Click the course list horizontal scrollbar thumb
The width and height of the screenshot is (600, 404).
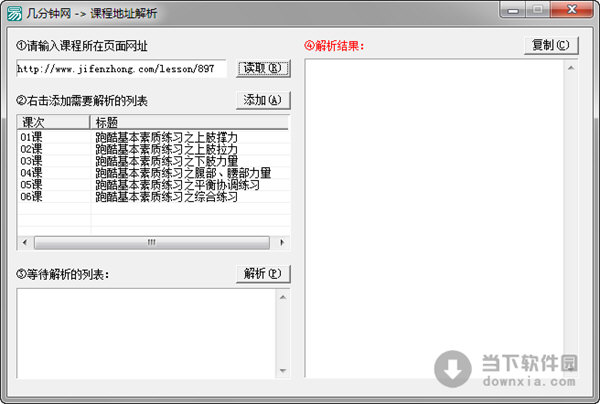pyautogui.click(x=152, y=242)
